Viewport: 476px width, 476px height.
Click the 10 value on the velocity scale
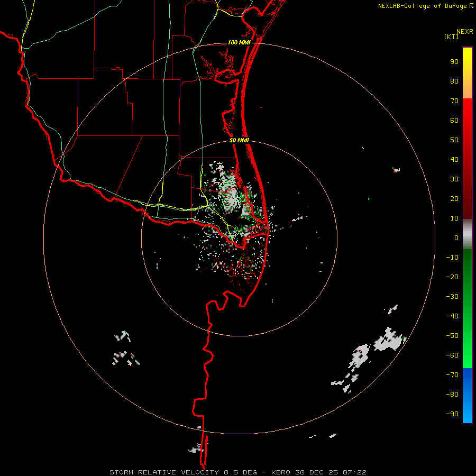[454, 218]
